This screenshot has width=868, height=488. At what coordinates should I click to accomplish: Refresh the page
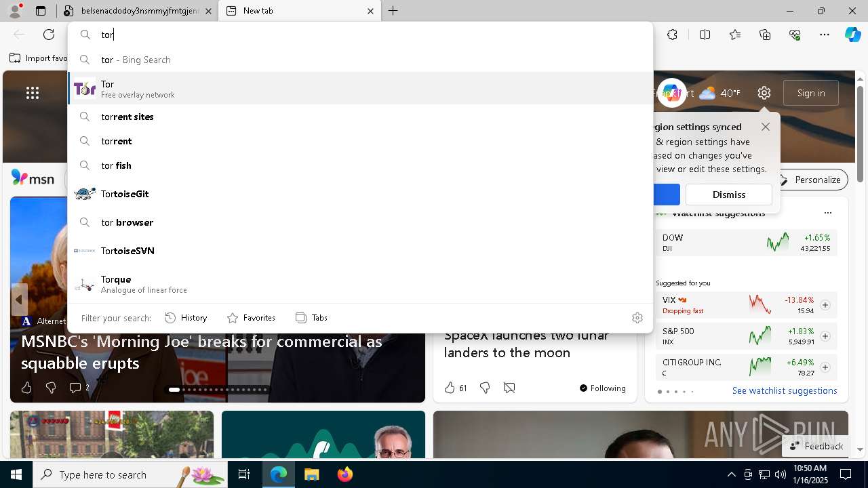click(49, 35)
